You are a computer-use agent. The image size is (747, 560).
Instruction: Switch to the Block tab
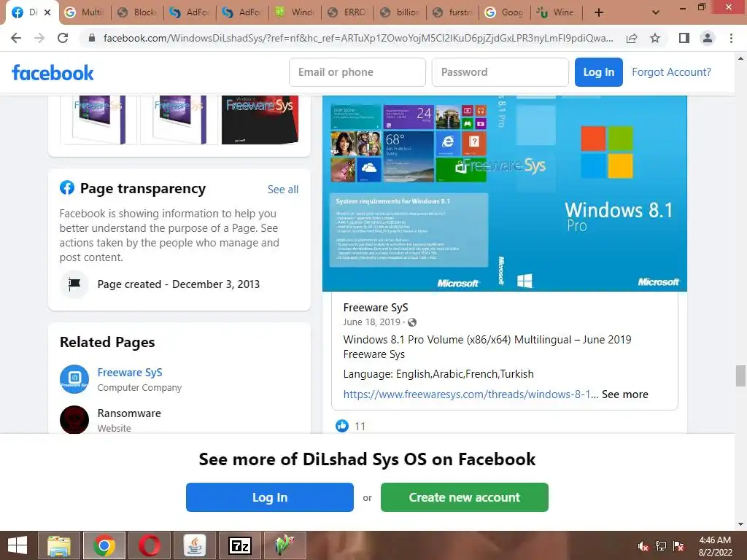pos(137,12)
